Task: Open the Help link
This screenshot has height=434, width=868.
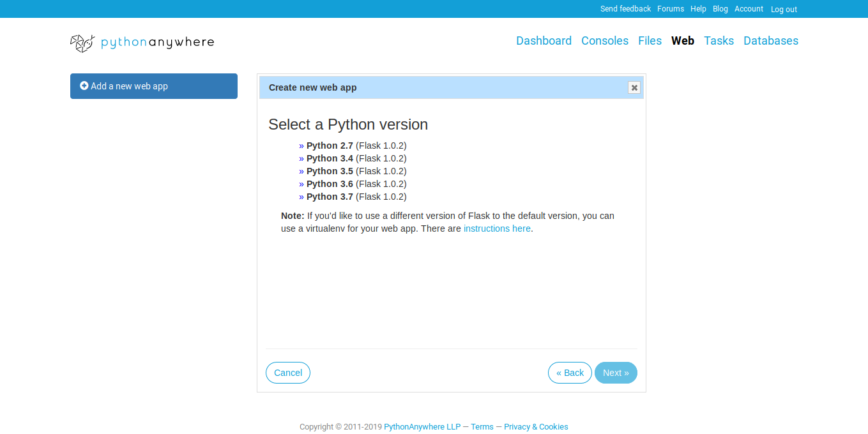Action: [698, 9]
